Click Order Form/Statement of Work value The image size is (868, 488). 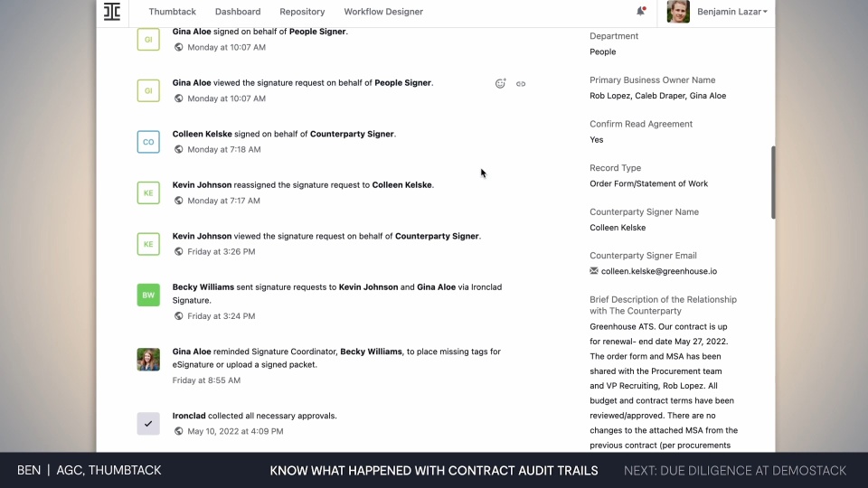pyautogui.click(x=649, y=183)
